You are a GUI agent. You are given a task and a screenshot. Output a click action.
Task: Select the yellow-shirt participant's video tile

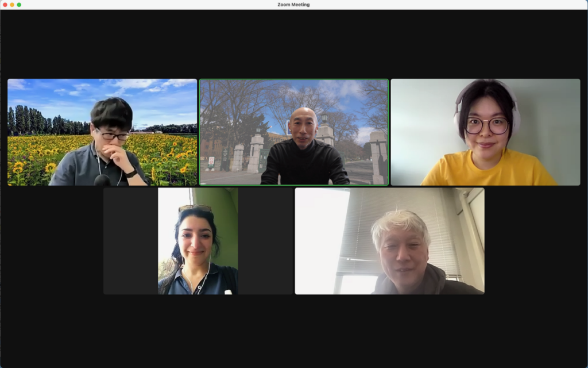coord(485,132)
